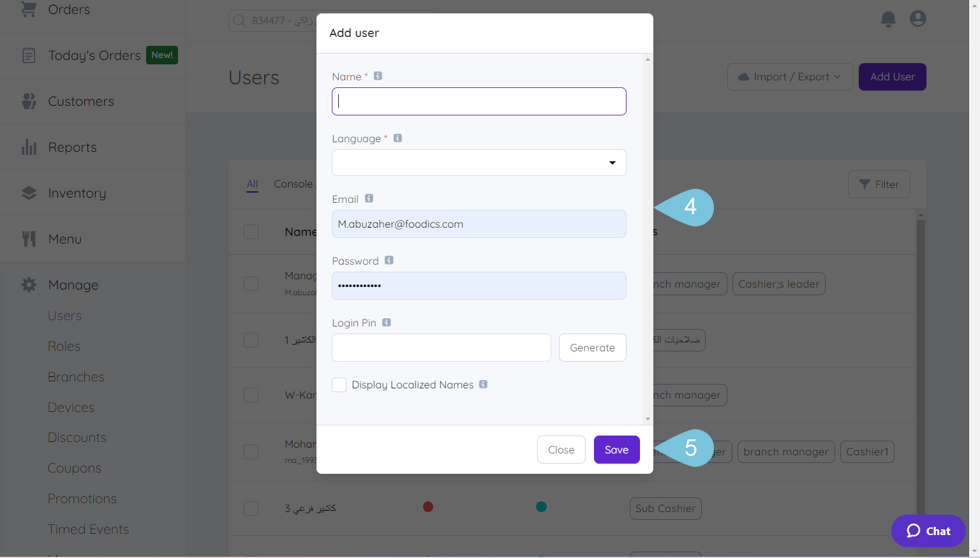Switch to the All tab
This screenshot has width=980, height=558.
[253, 184]
